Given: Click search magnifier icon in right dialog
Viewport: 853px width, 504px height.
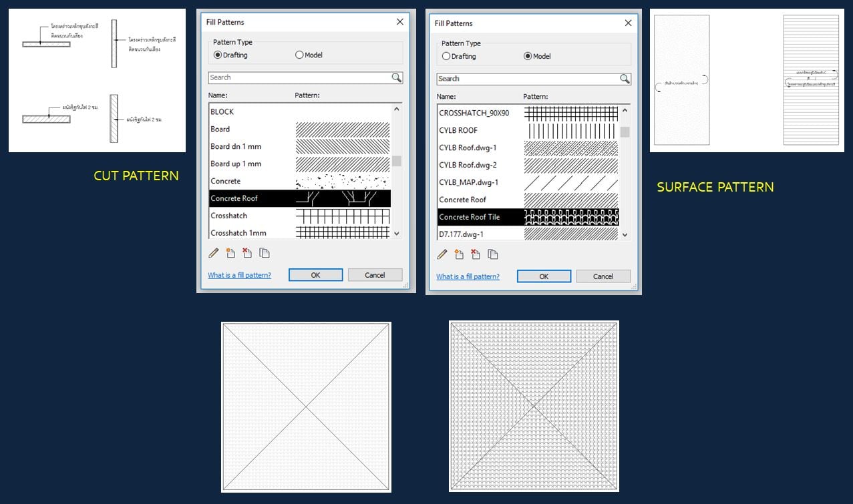Looking at the screenshot, I should pos(625,79).
